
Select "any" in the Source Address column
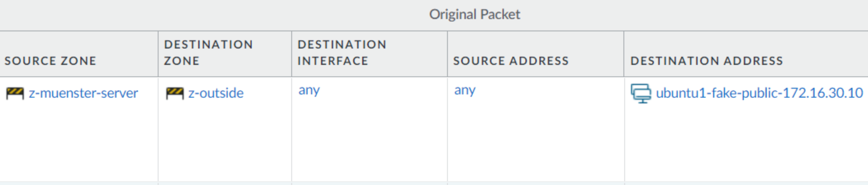(465, 90)
